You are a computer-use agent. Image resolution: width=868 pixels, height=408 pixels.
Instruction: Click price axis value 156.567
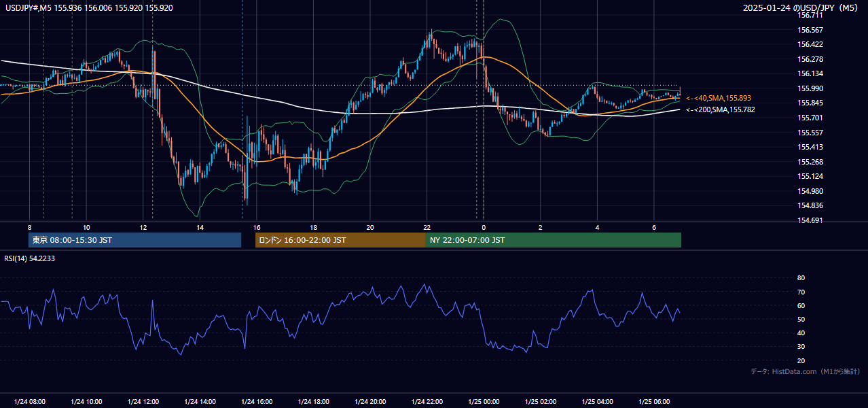(810, 30)
